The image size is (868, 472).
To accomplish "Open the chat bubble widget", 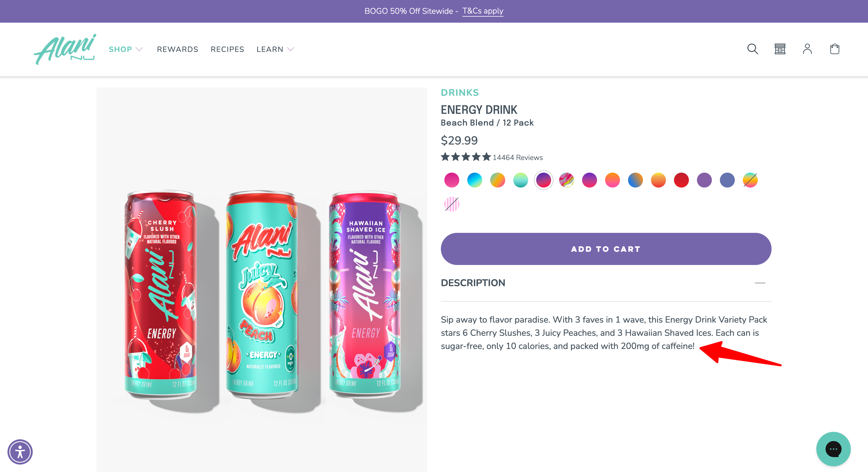I will 833,449.
